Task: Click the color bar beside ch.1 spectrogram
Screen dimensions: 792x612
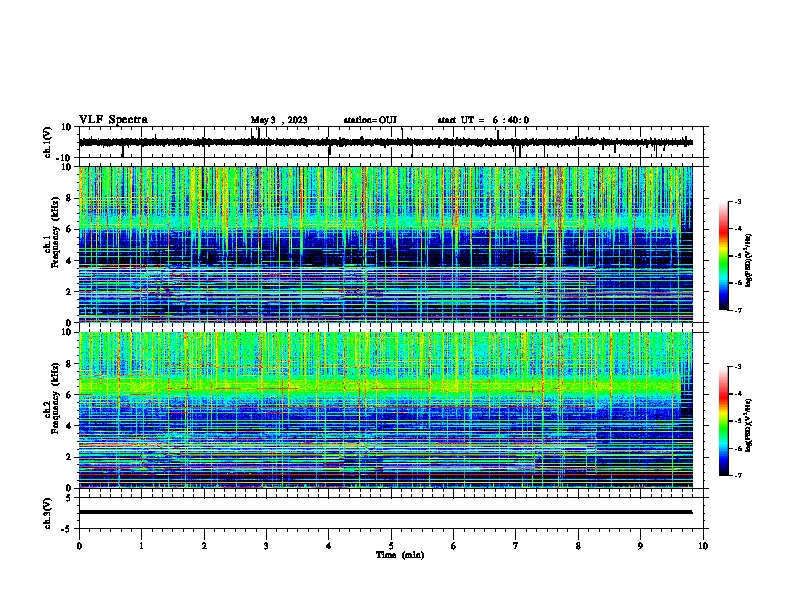Action: pos(724,256)
